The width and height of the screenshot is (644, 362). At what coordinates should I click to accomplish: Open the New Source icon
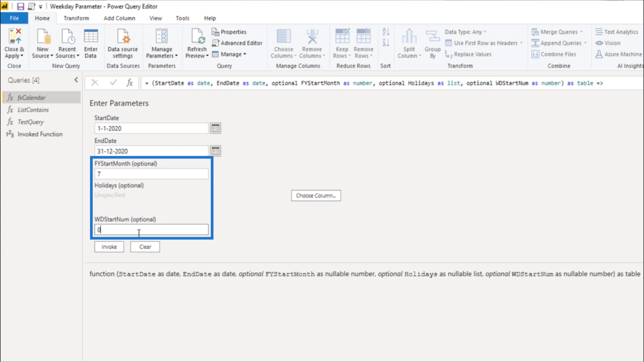point(43,36)
